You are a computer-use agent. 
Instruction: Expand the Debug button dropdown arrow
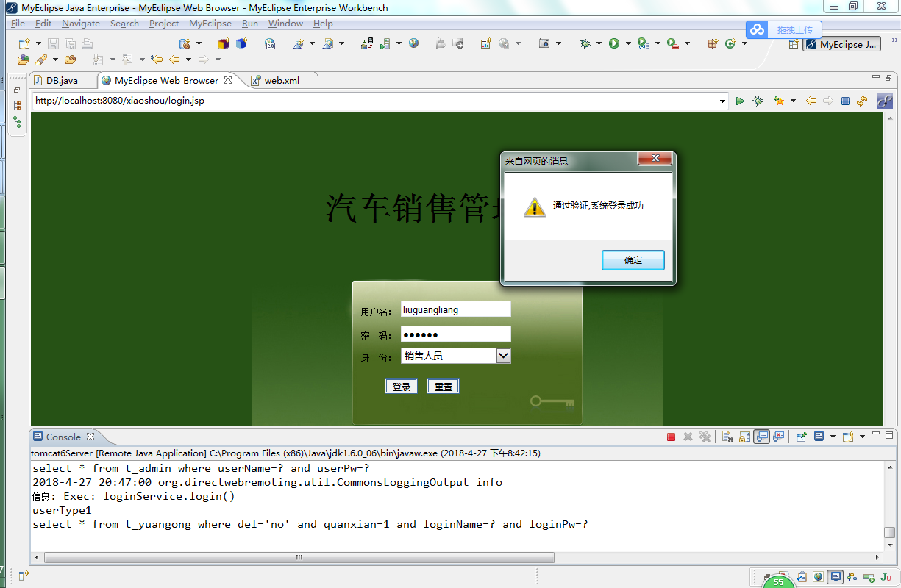click(x=599, y=44)
